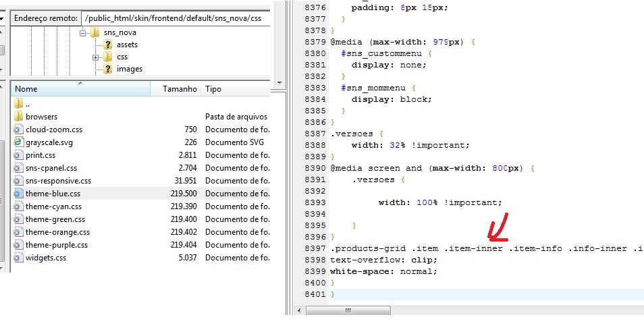
Task: Click the theme-blue.css file icon
Action: coord(19,194)
